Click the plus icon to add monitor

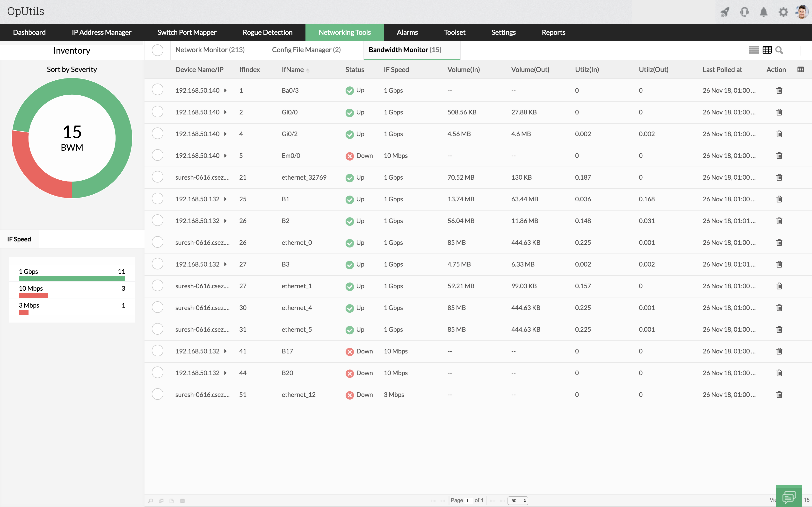(x=800, y=51)
